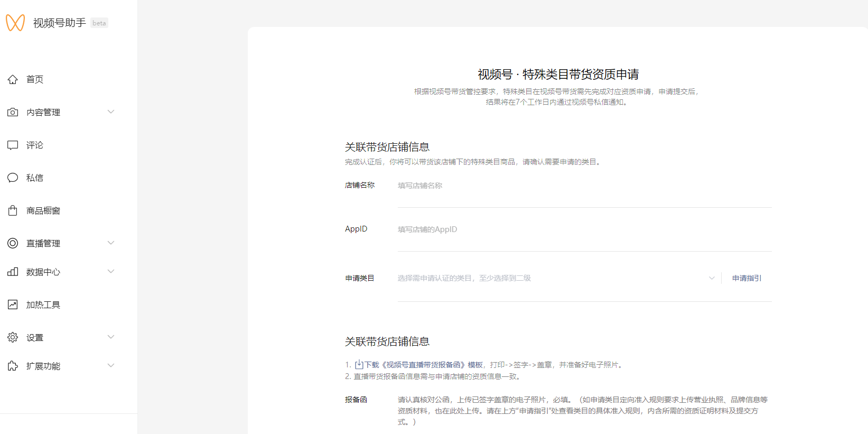Click the 直播管理 live broadcast icon
Screen dimensions: 868x434
click(x=13, y=243)
